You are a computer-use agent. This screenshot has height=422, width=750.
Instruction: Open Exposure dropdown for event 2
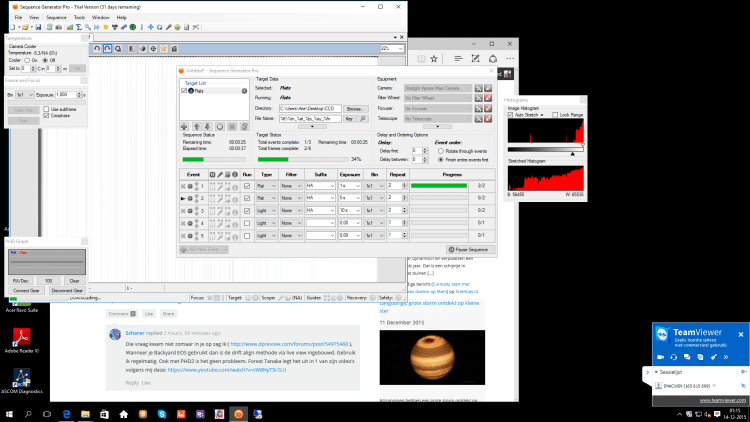(350, 198)
